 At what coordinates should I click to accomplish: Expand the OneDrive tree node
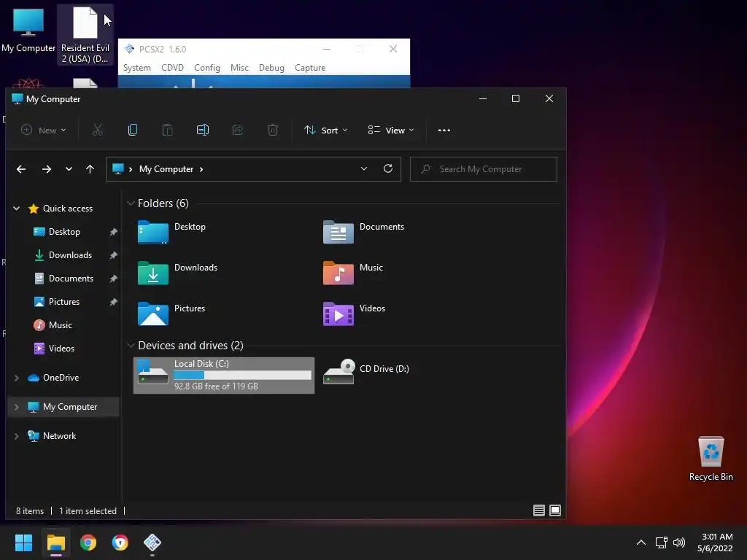16,378
